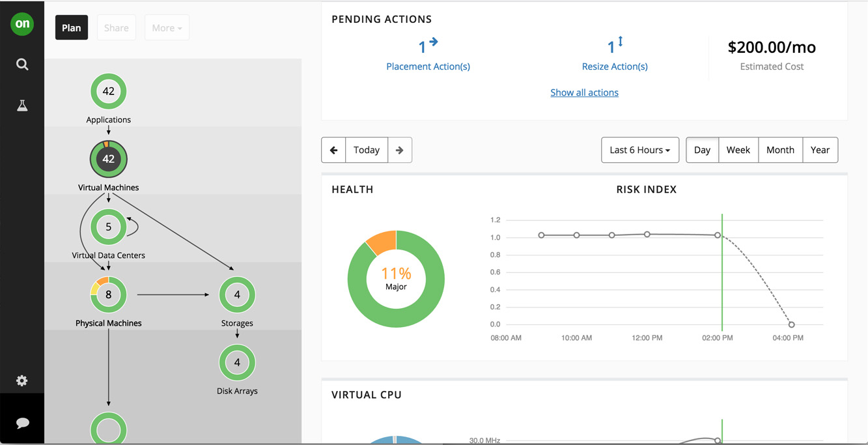Click the Estimated Cost label

[x=772, y=66]
